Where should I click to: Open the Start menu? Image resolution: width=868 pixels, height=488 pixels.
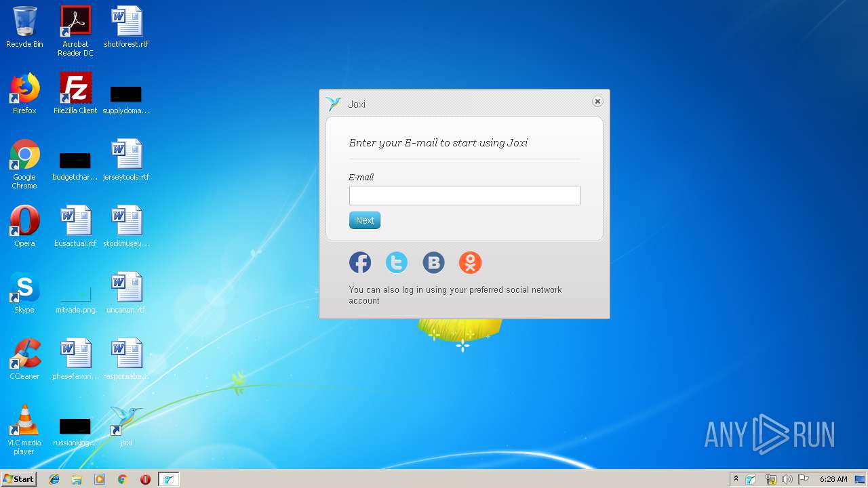pos(19,479)
